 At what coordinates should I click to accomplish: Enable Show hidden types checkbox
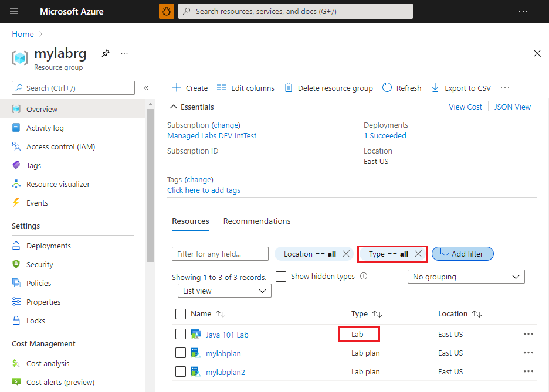[x=281, y=276]
